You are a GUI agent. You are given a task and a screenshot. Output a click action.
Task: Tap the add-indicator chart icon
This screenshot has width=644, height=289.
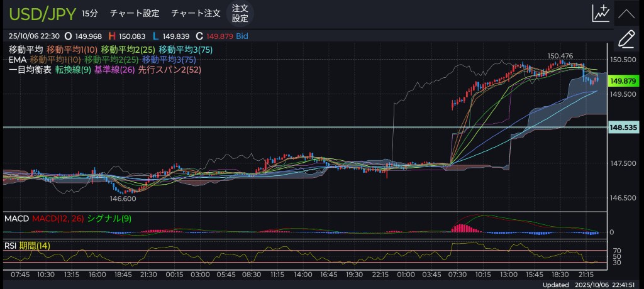pyautogui.click(x=601, y=13)
